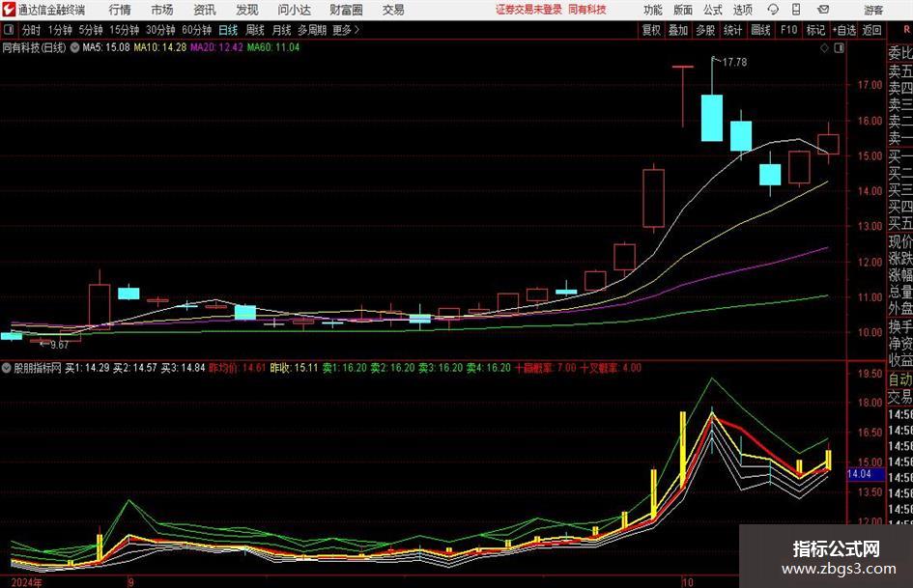Toggle the right info panel icon
This screenshot has width=913, height=588.
pos(839,48)
